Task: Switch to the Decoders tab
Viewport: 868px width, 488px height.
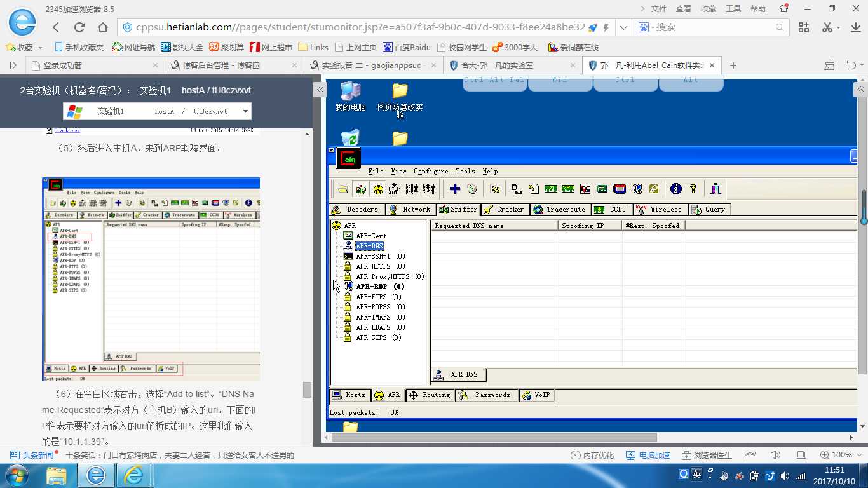Action: point(356,209)
